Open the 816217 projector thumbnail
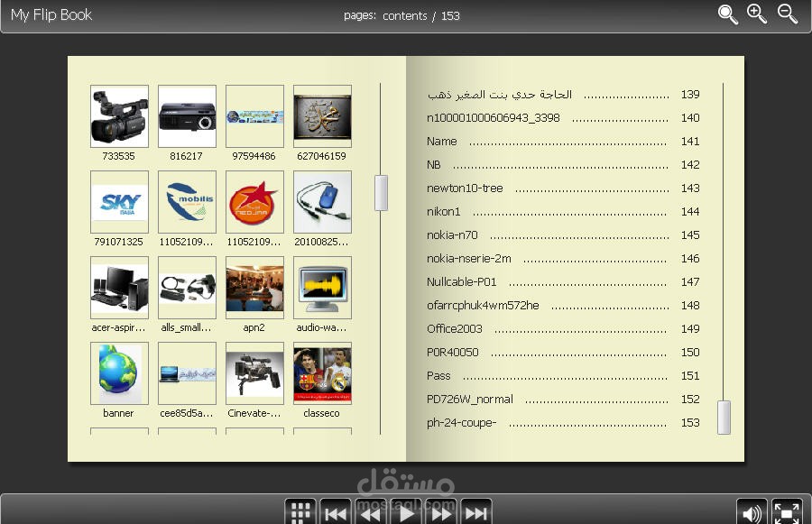This screenshot has height=524, width=812. [x=187, y=116]
